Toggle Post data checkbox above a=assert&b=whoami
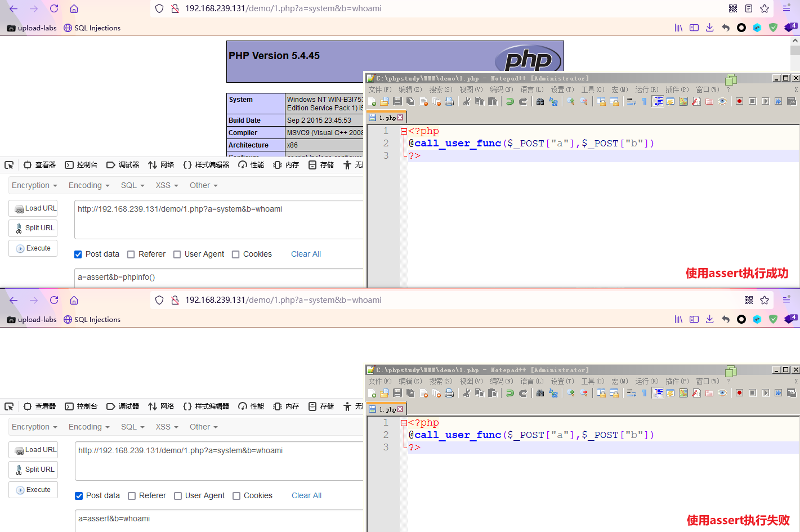Screen dimensions: 800x532 79,496
